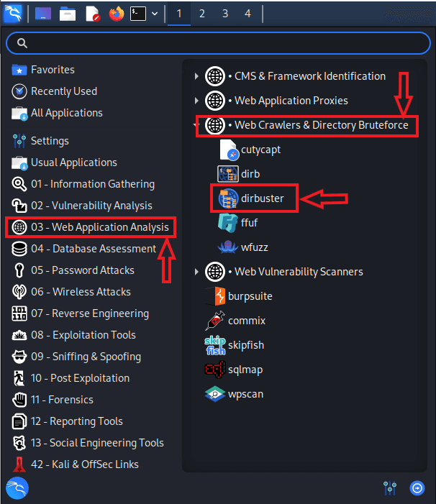
Task: Click the application search field
Action: 218,43
